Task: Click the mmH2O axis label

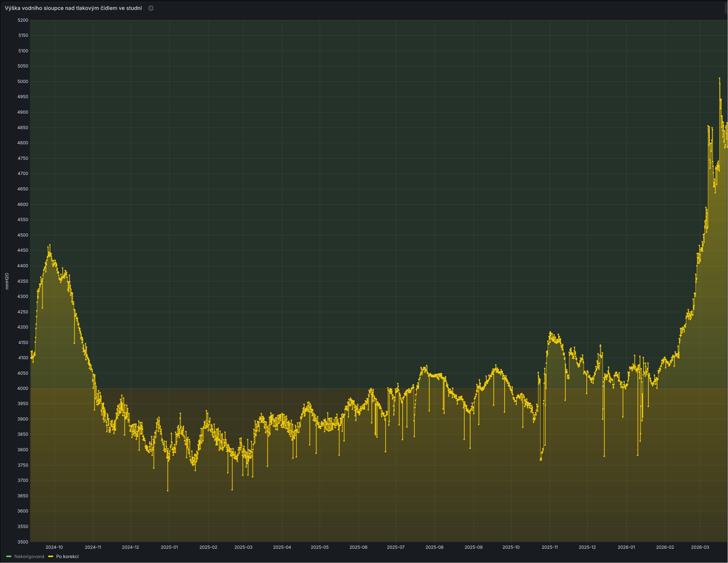Action: click(7, 281)
